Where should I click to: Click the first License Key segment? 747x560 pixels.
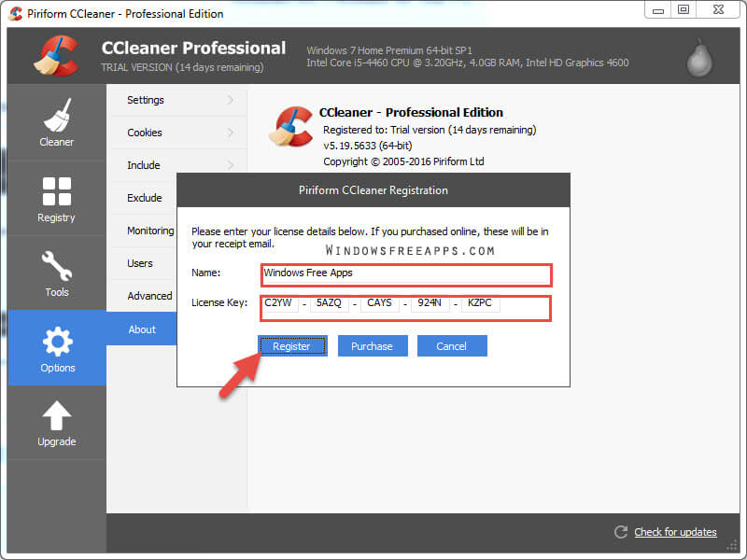tap(278, 303)
